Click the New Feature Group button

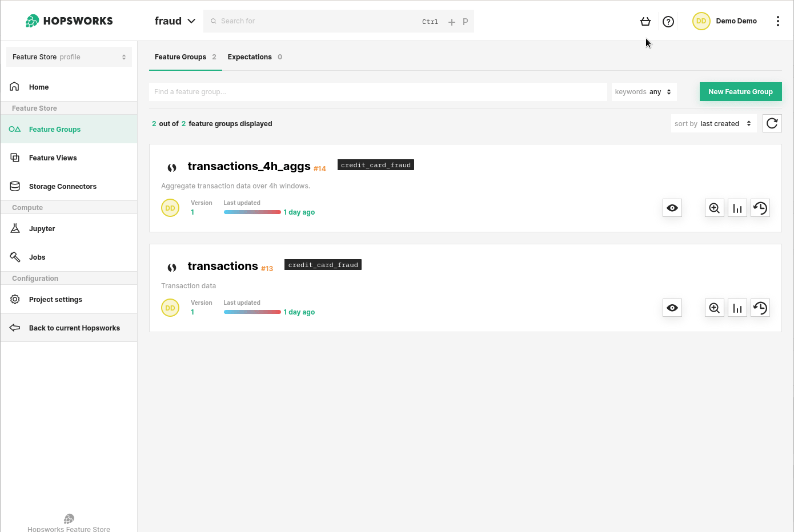(740, 91)
